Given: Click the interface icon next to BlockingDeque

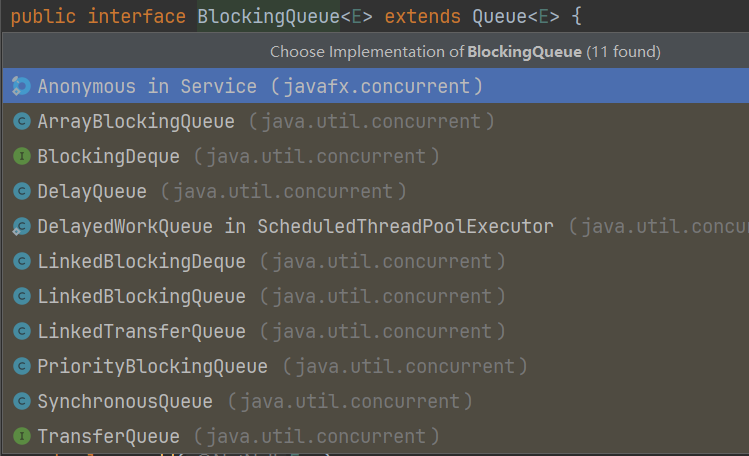Looking at the screenshot, I should [21, 157].
